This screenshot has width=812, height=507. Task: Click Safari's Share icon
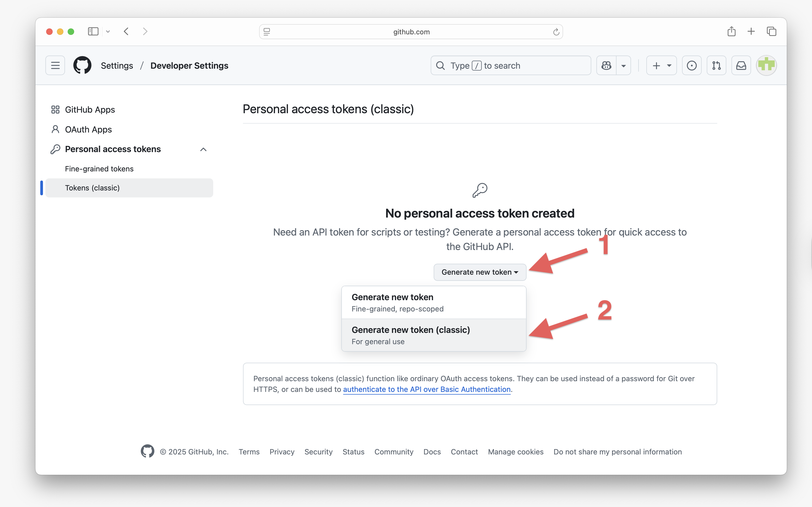click(731, 32)
